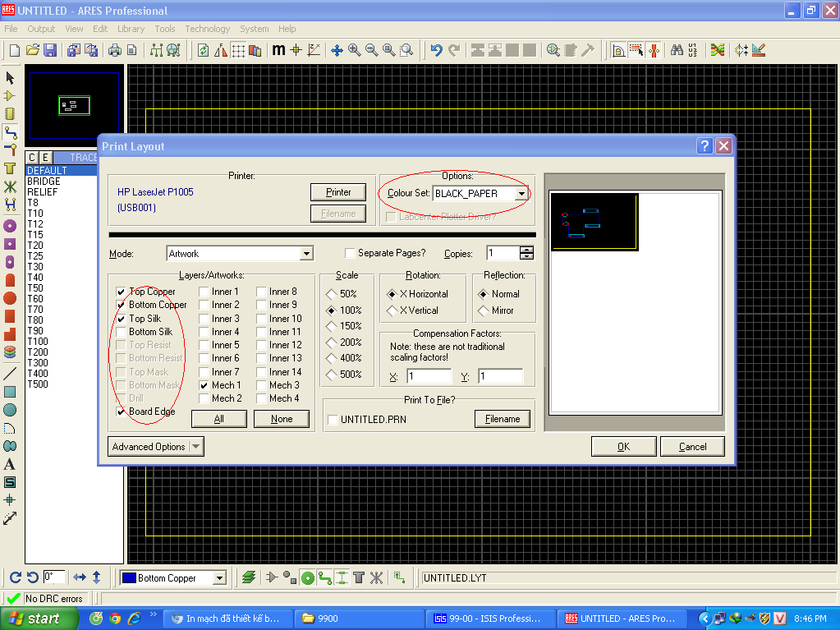The height and width of the screenshot is (630, 840).
Task: Click the Undo arrow icon
Action: pyautogui.click(x=437, y=50)
